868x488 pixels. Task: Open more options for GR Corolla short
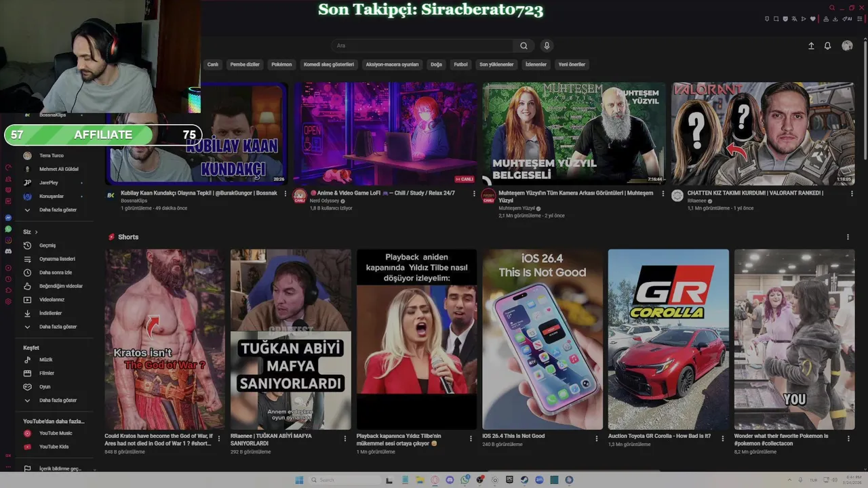722,439
